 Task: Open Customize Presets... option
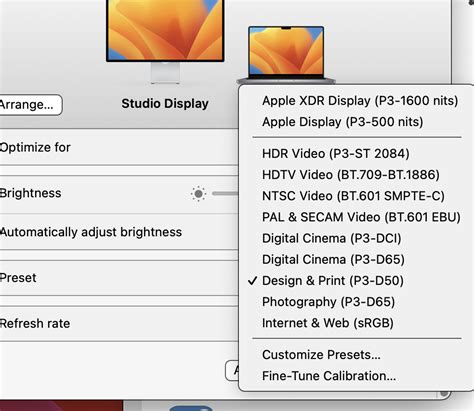[x=321, y=355]
